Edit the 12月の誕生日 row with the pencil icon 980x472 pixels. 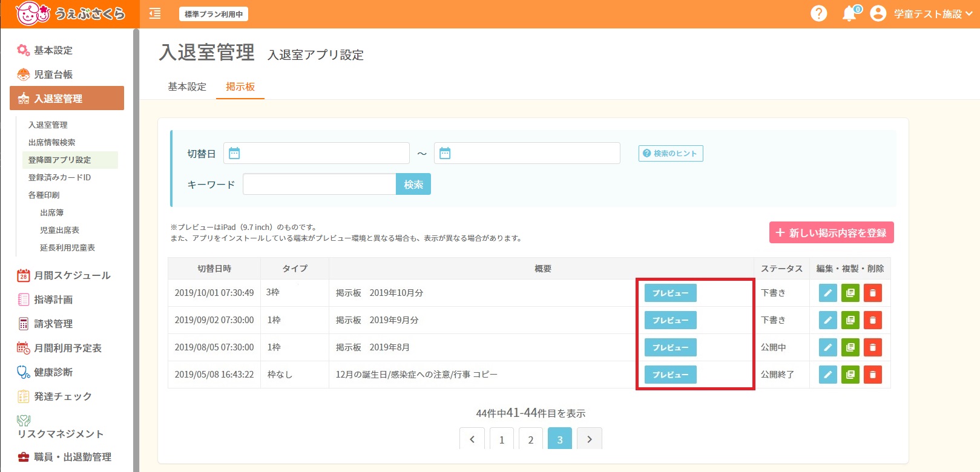point(828,375)
